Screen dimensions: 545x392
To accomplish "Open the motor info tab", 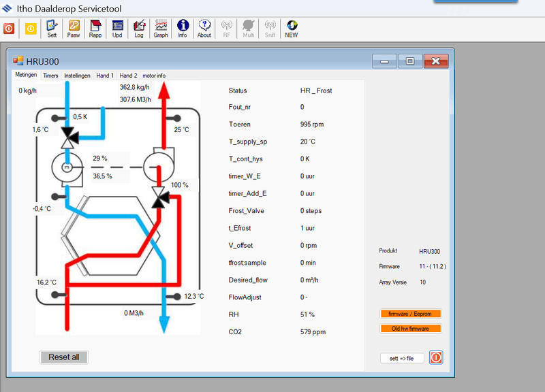I will coord(154,76).
